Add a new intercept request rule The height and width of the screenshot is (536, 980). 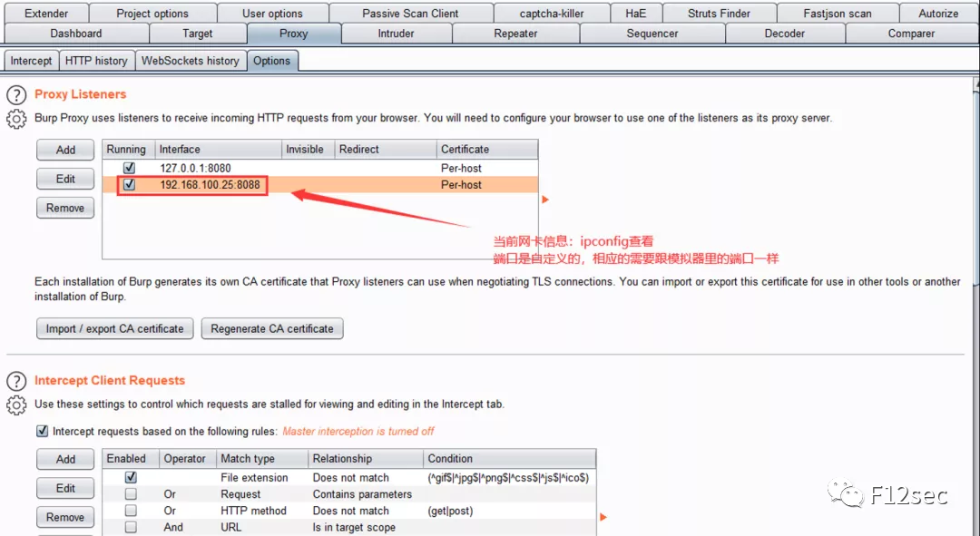65,459
